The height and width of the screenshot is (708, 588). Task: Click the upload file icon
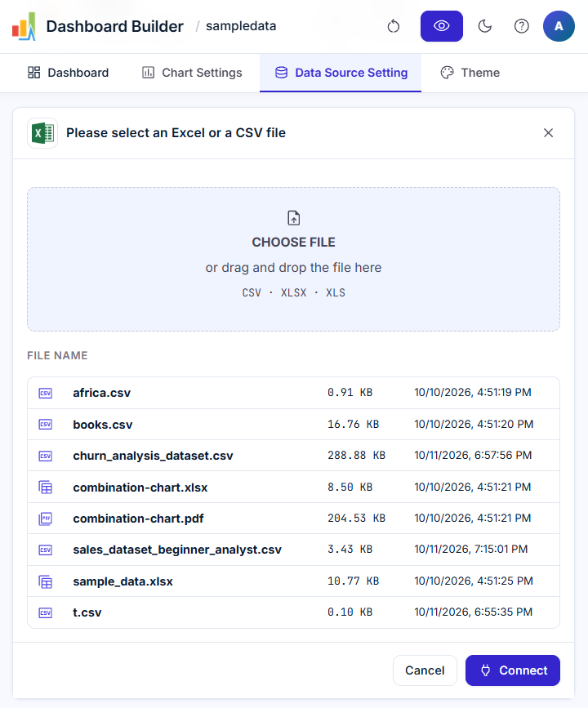[x=293, y=218]
